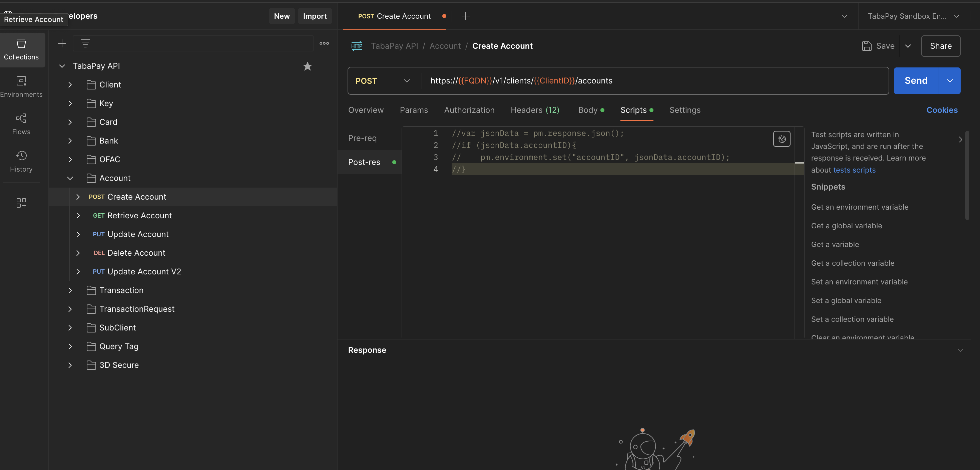
Task: Open more actions via the ellipsis icon
Action: coord(324,43)
